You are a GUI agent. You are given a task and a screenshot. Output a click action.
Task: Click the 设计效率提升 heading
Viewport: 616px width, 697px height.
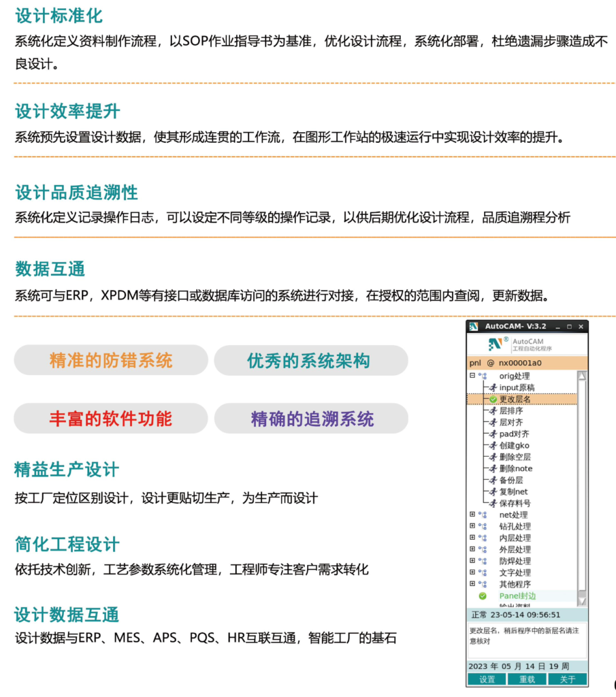[67, 111]
